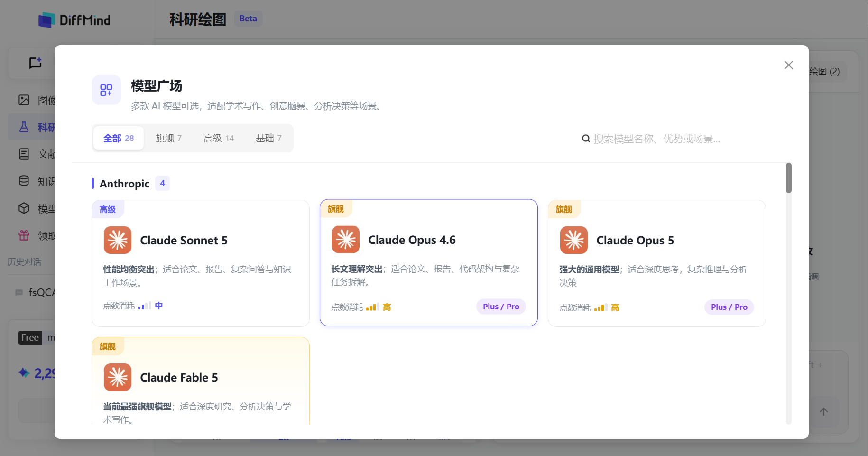Click the points usage bar on Claude Opus 4.6
Screen dimensions: 868x456
click(x=372, y=307)
